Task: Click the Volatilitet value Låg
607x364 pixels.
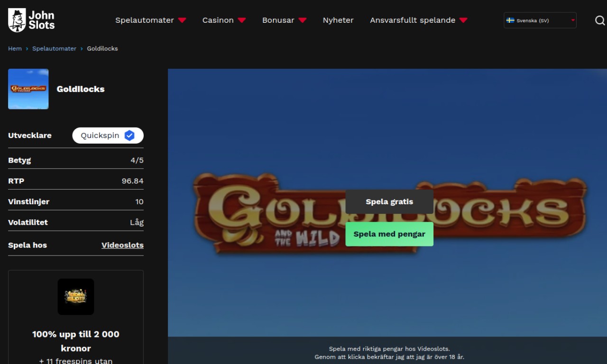Action: click(137, 222)
